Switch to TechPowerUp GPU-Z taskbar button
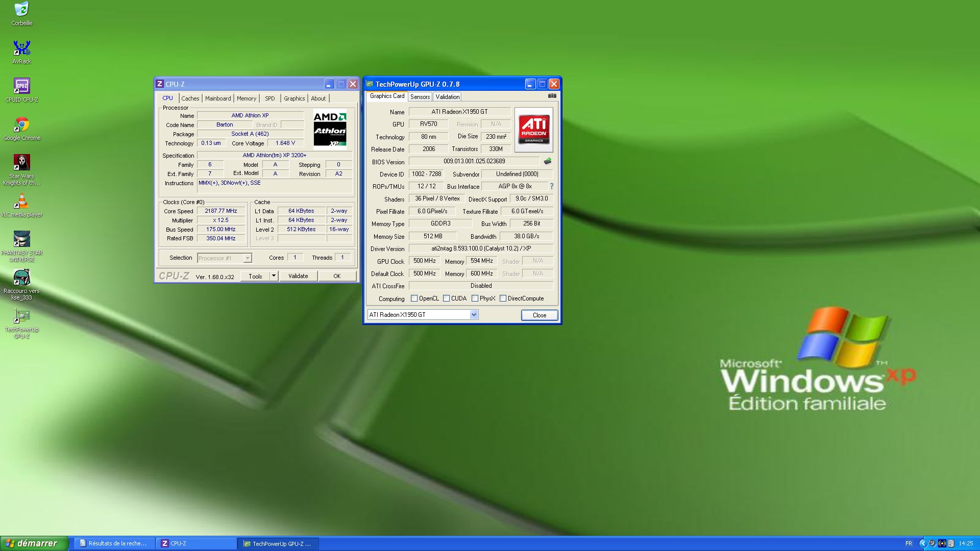 tap(279, 543)
